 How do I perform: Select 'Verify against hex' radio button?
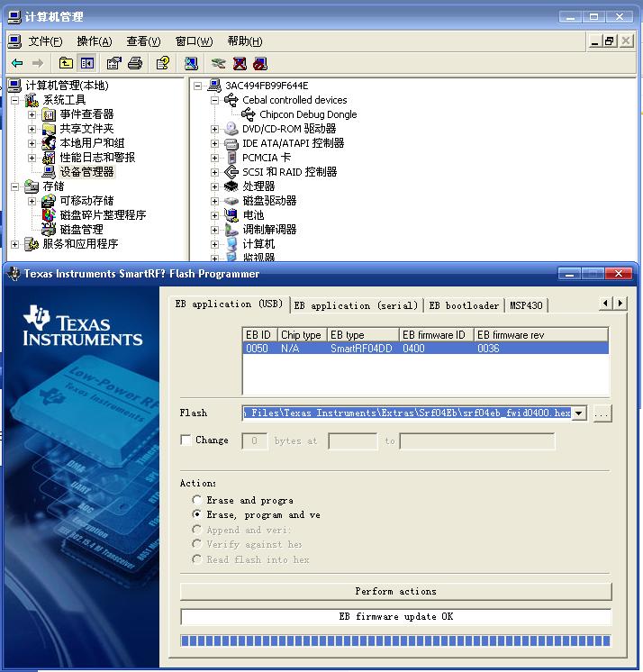[x=196, y=544]
